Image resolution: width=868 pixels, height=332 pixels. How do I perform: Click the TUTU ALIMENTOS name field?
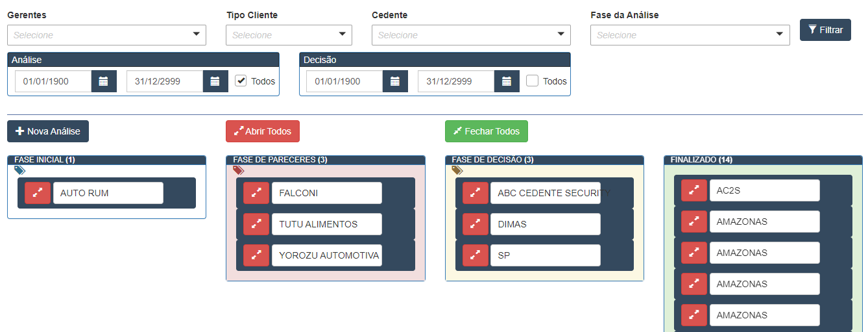326,224
